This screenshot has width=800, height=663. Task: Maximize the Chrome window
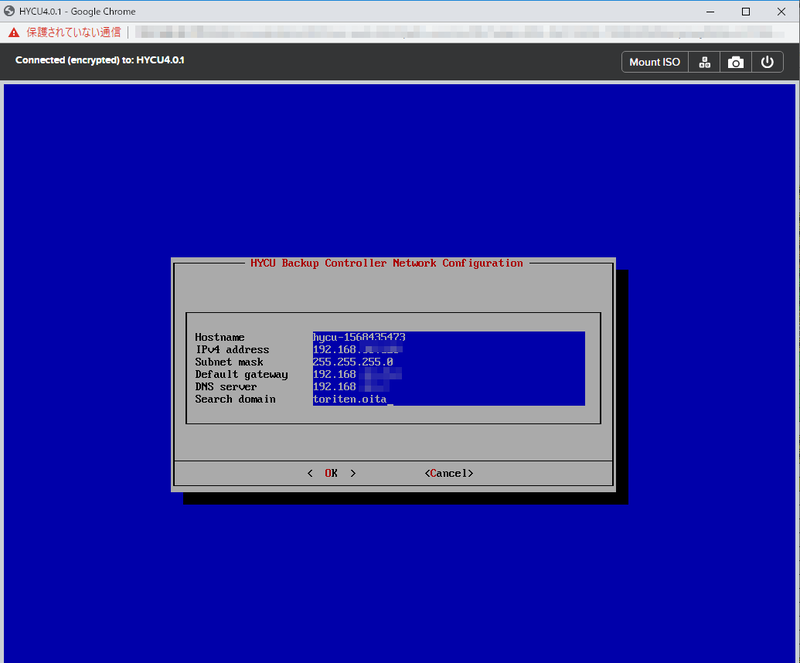click(x=745, y=11)
